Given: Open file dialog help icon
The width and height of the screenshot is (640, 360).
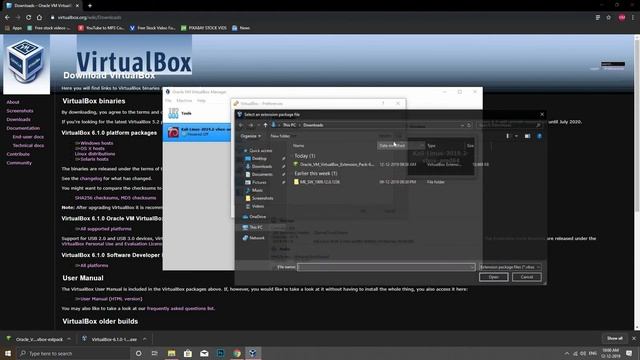Looking at the screenshot, I should tap(539, 136).
